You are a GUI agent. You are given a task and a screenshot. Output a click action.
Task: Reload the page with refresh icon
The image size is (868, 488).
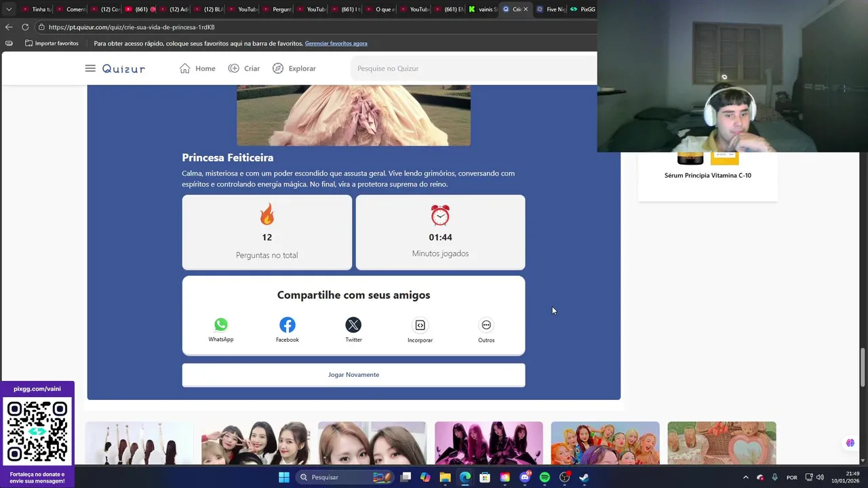point(25,27)
